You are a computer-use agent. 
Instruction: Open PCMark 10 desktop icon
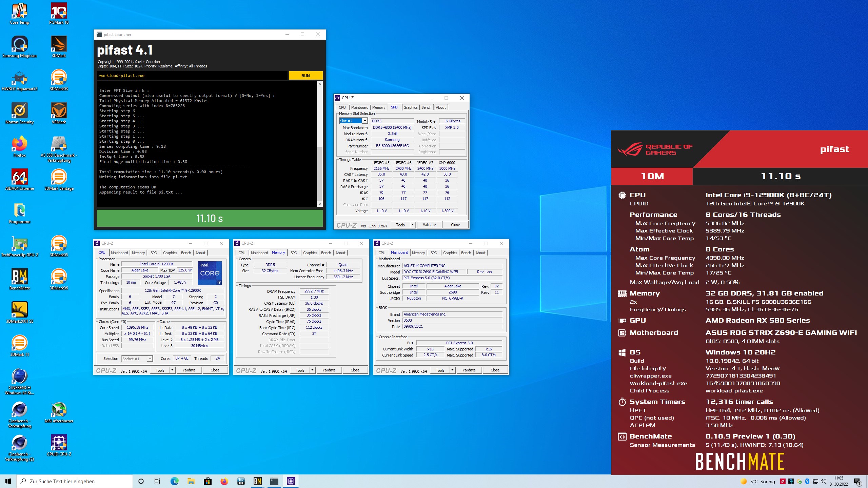pyautogui.click(x=59, y=14)
